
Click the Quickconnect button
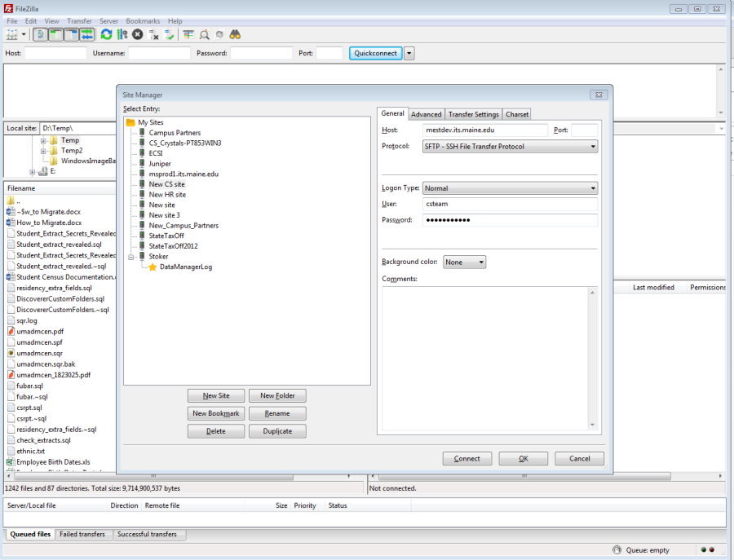(x=375, y=53)
